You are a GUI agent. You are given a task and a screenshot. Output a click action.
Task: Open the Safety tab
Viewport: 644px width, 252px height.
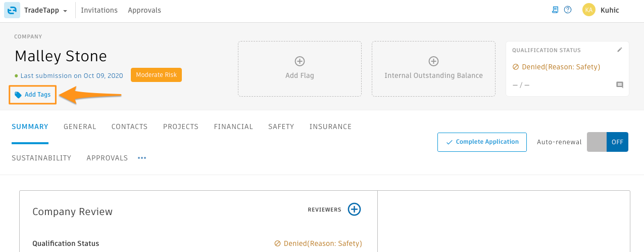pos(281,127)
